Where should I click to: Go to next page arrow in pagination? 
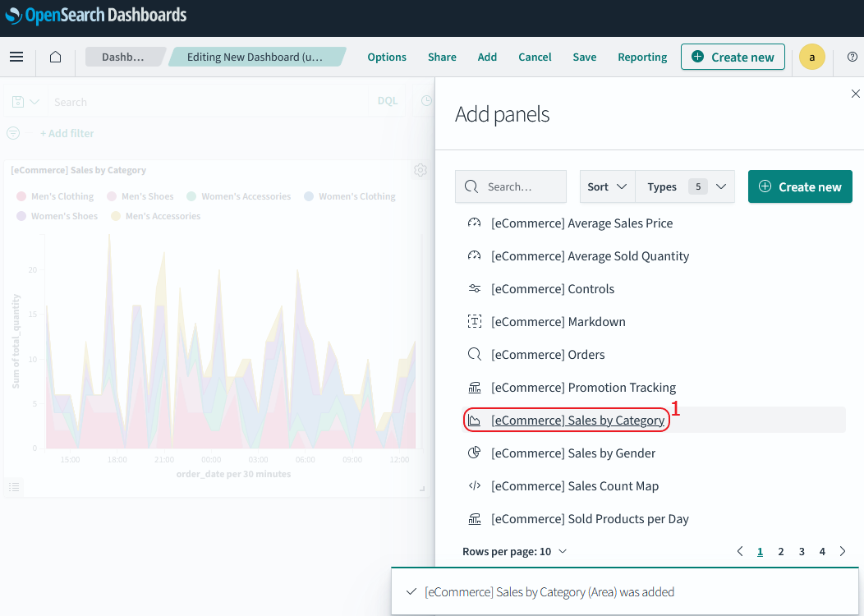click(x=843, y=551)
